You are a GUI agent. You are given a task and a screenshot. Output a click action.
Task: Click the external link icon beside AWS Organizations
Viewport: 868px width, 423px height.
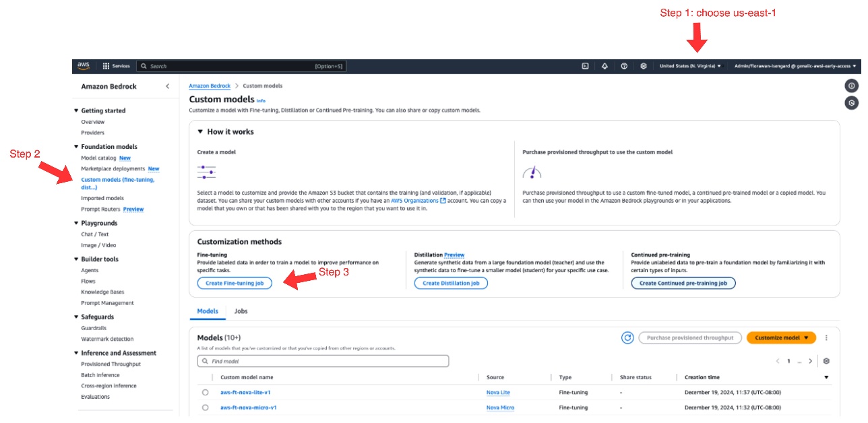pyautogui.click(x=442, y=201)
